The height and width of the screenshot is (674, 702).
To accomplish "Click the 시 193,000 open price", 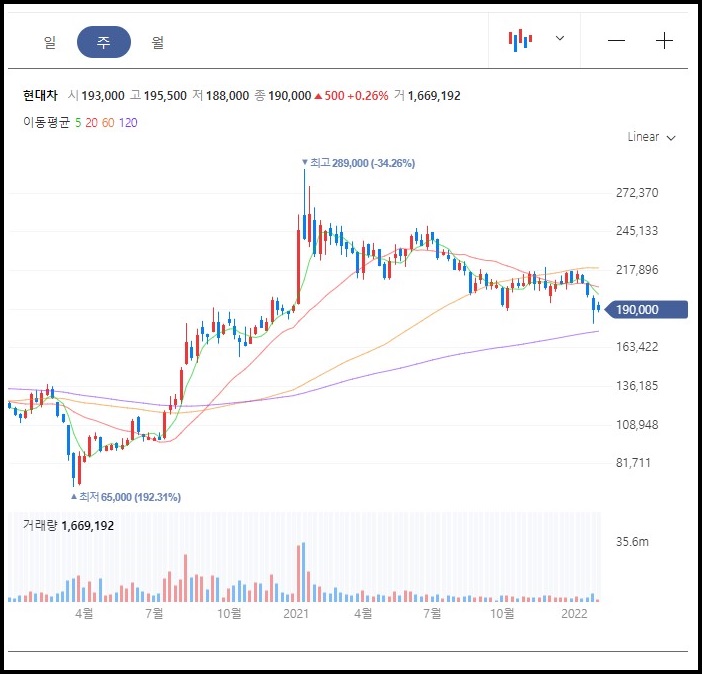I will pos(96,96).
